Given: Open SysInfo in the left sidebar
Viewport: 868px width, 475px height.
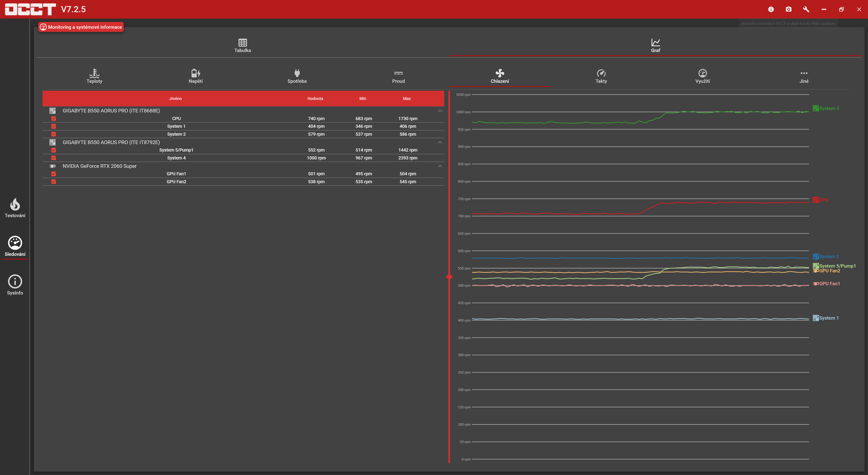Looking at the screenshot, I should (15, 285).
